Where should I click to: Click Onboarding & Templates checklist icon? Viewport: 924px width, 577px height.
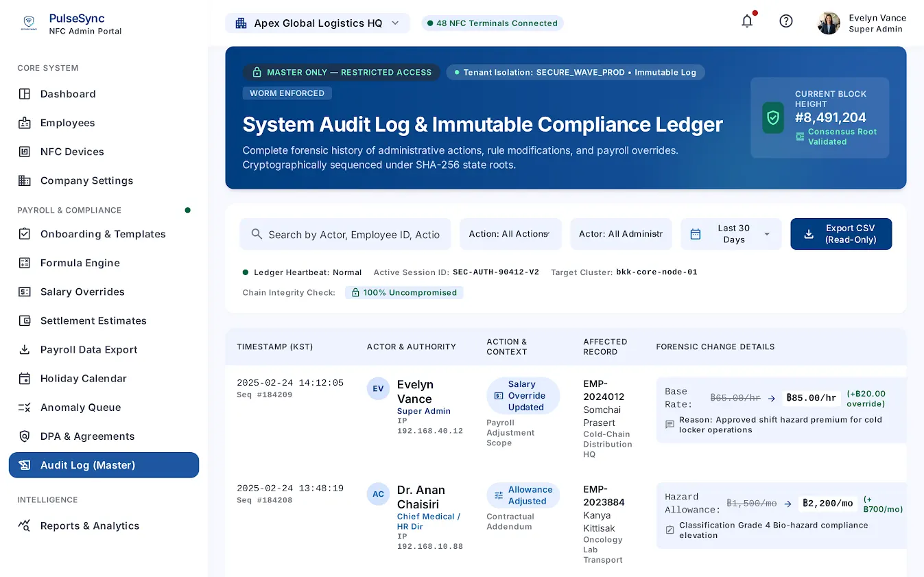25,234
